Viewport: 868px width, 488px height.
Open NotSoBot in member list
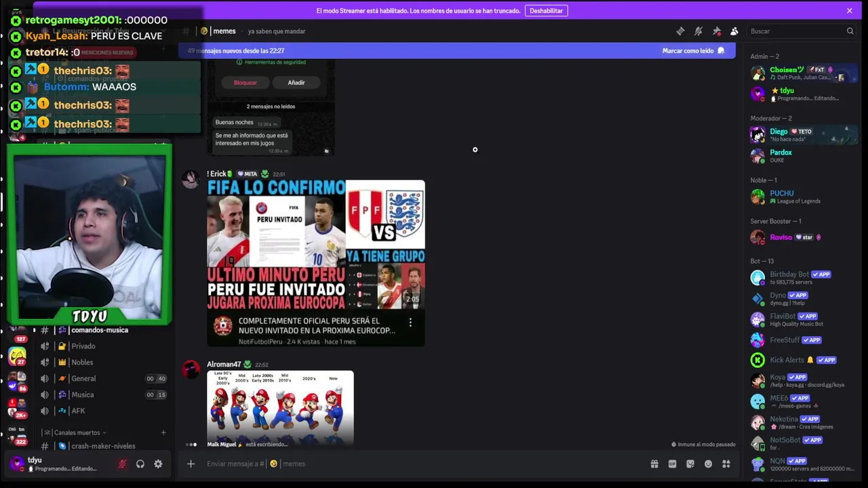(804, 443)
